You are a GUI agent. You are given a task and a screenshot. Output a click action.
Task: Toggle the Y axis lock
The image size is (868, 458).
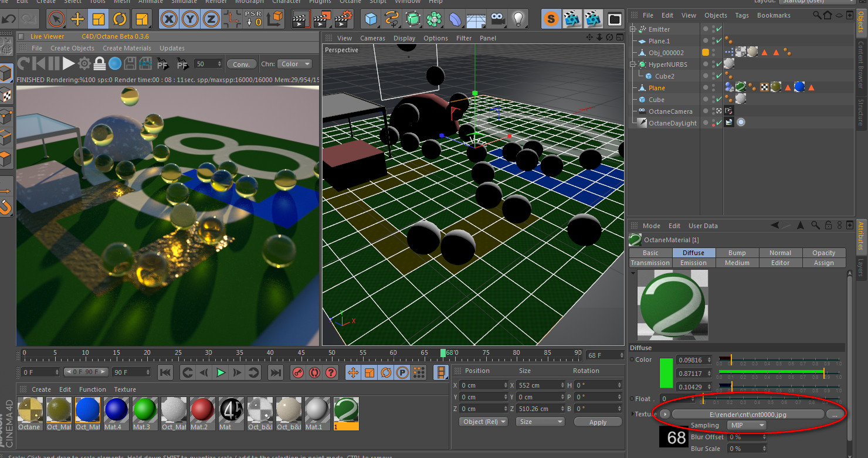190,19
